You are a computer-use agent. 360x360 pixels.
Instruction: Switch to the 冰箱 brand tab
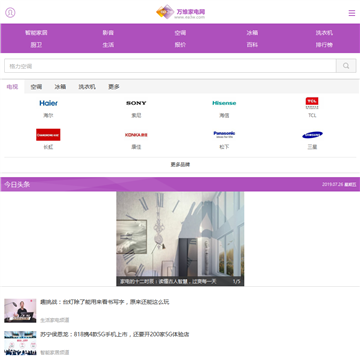60,87
